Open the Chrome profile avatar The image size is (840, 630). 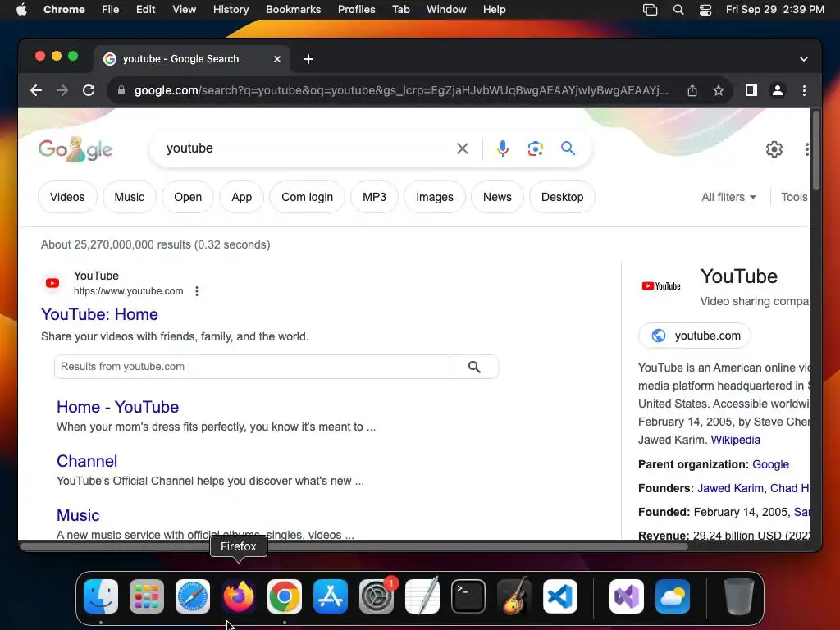coord(778,90)
